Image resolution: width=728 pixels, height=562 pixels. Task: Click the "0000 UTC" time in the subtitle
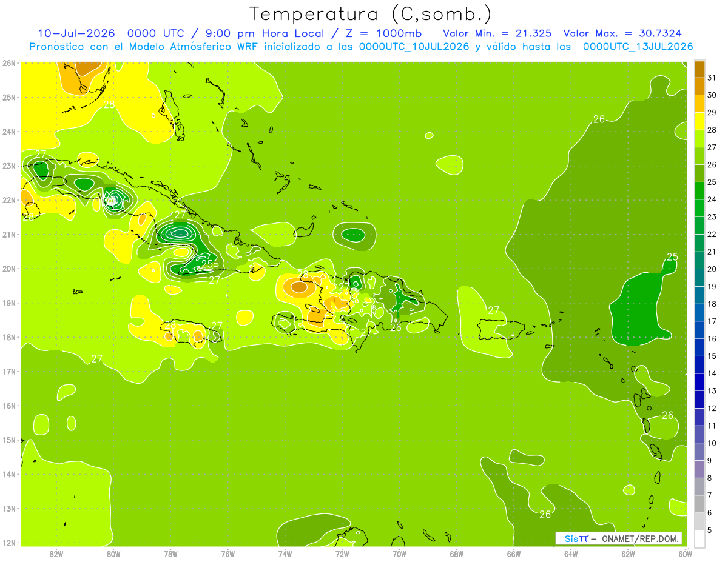(157, 33)
